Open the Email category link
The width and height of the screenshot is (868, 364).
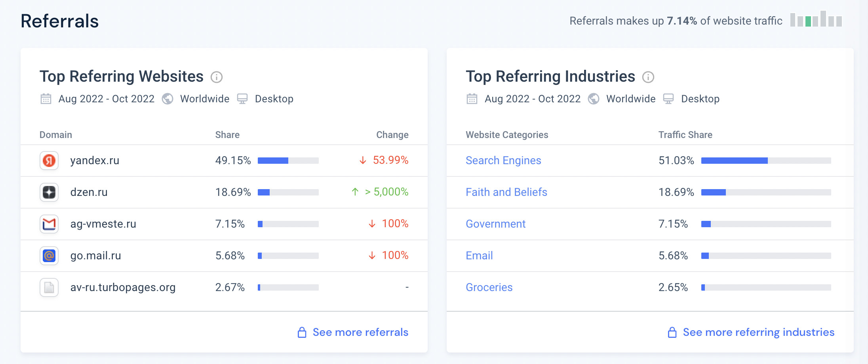pos(479,256)
